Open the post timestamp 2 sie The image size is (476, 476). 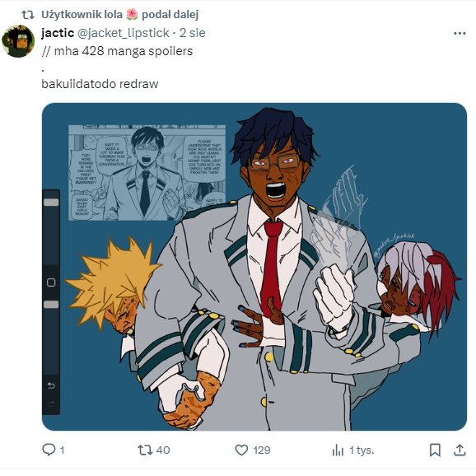point(193,33)
